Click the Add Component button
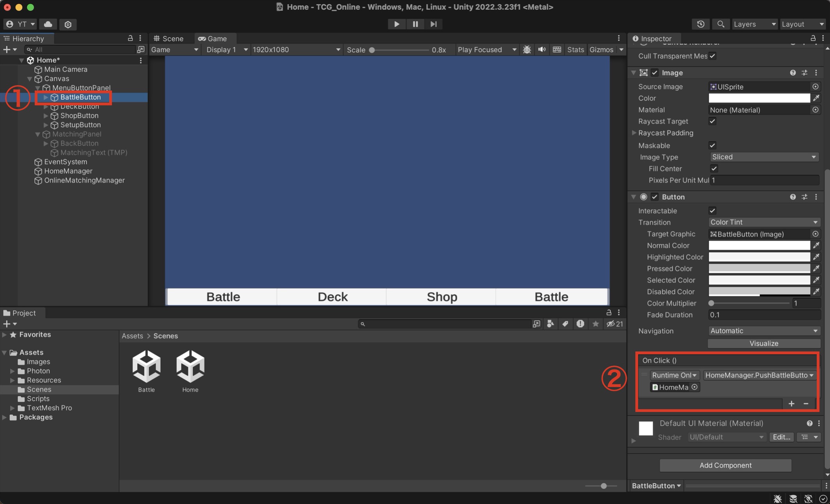This screenshot has height=504, width=830. coord(725,465)
